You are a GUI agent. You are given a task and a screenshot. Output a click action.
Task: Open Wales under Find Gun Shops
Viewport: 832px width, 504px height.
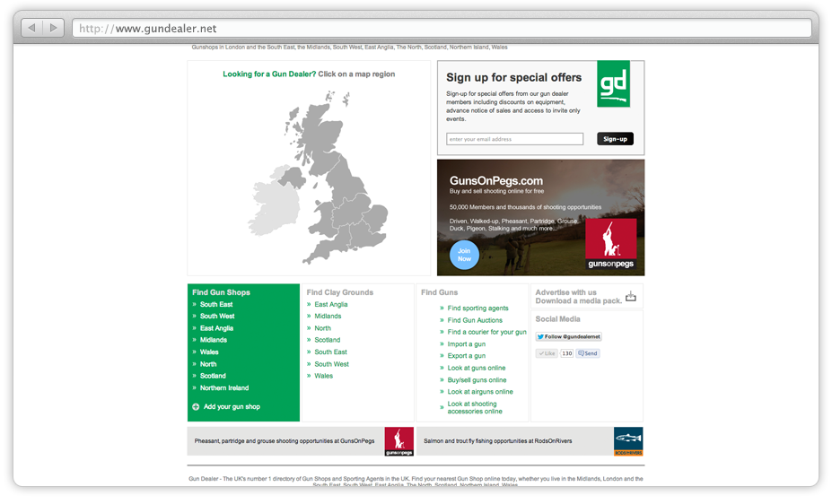click(x=209, y=352)
